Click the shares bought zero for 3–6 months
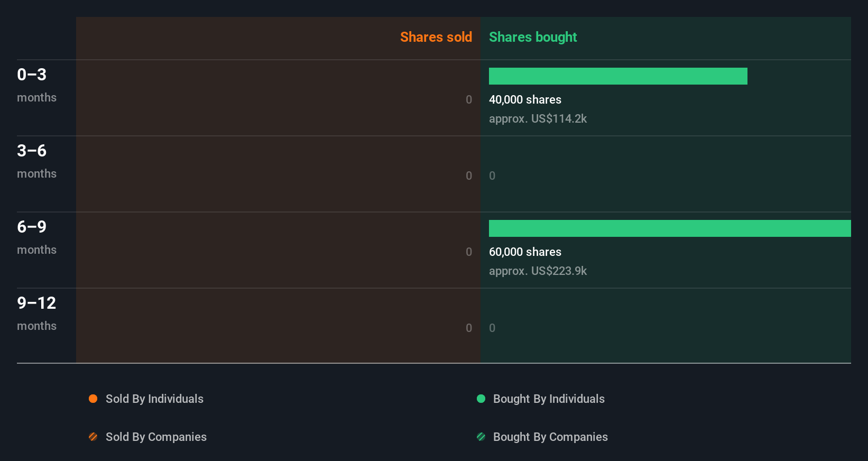This screenshot has width=868, height=461. (492, 176)
